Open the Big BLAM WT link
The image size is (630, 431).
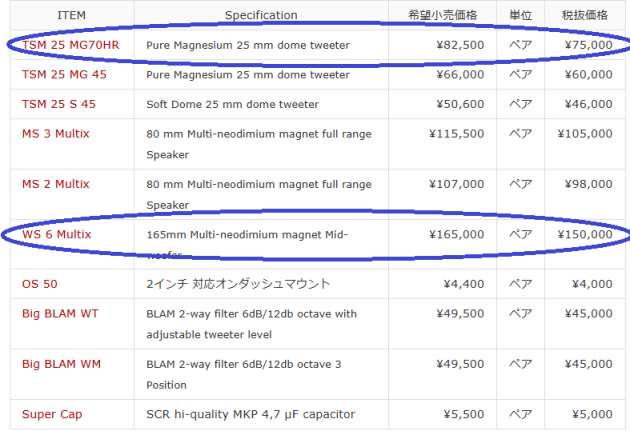60,313
